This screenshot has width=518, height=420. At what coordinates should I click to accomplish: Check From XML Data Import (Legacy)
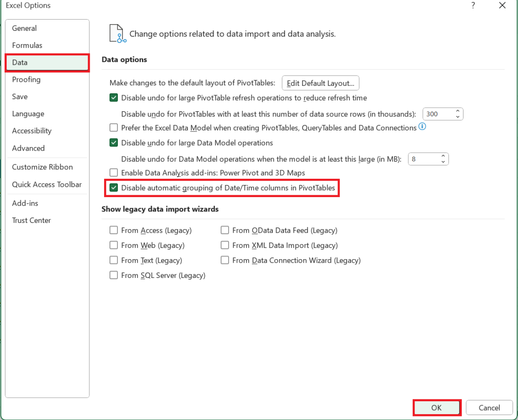[225, 245]
